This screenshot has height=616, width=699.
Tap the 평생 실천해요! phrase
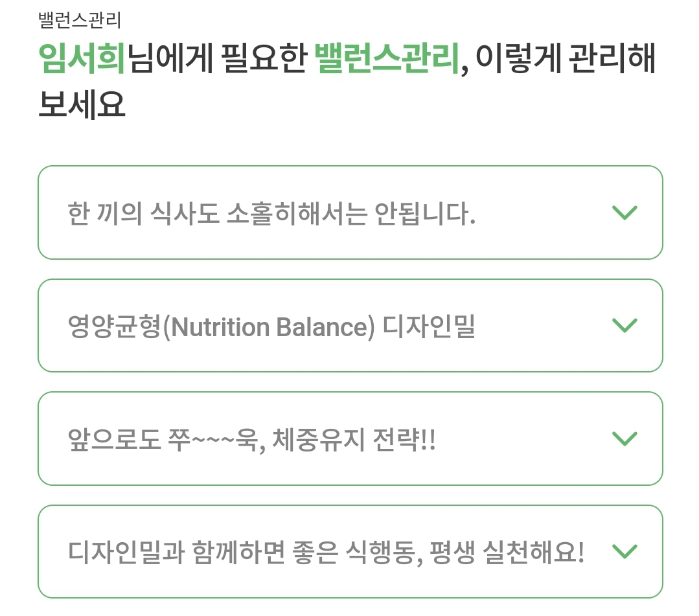pyautogui.click(x=507, y=553)
